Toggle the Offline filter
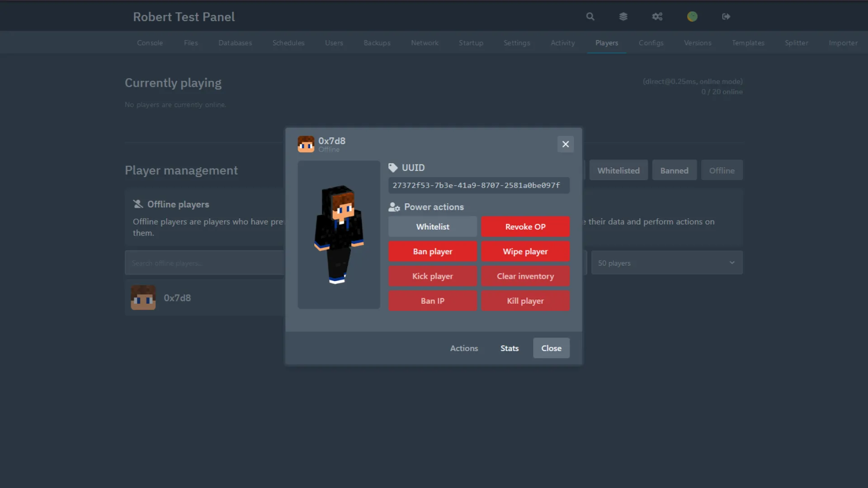Screen dimensions: 868x488 coord(722,170)
